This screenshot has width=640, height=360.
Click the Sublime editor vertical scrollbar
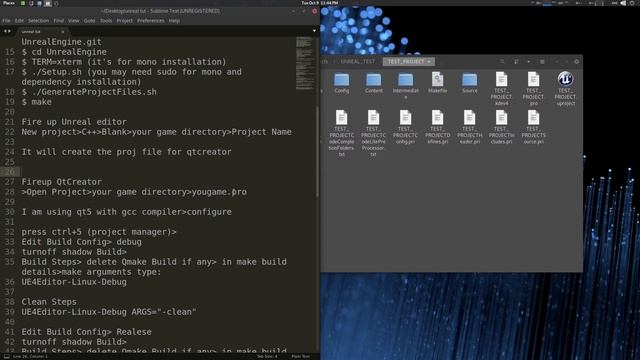coord(317,151)
